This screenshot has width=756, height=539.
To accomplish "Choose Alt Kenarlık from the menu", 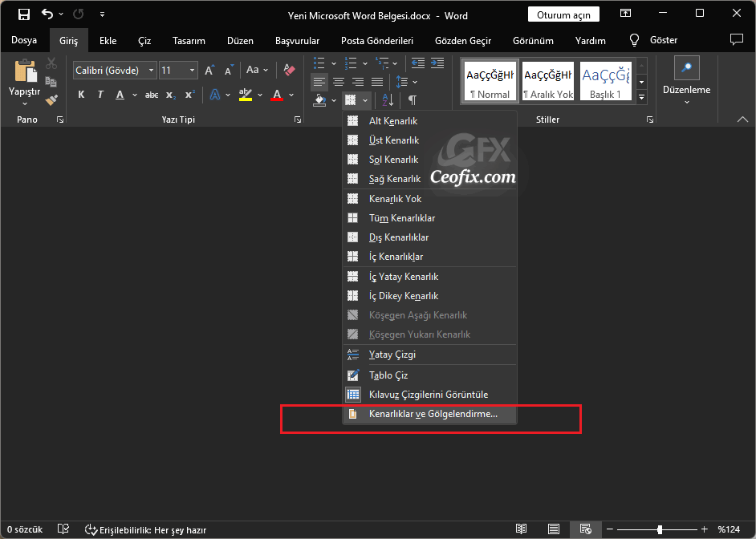I will [x=429, y=121].
